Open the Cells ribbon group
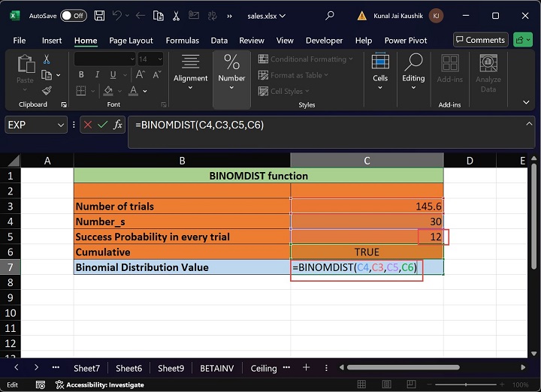 (x=380, y=72)
